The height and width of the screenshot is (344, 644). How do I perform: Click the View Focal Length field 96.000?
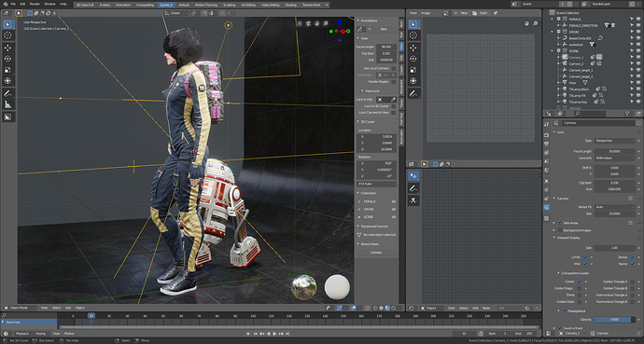coord(386,48)
